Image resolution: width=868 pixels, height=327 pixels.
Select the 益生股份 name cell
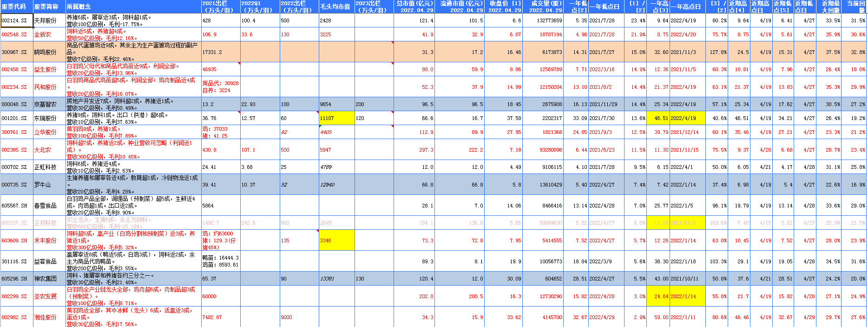[49, 69]
